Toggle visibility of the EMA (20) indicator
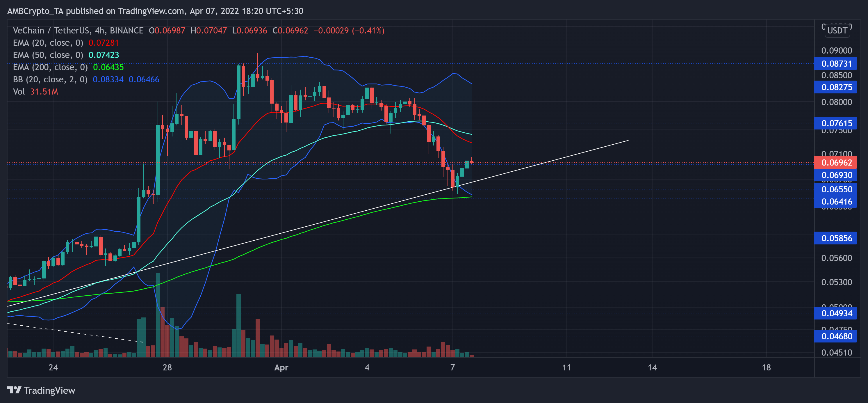Image resolution: width=868 pixels, height=403 pixels. pyautogui.click(x=47, y=42)
